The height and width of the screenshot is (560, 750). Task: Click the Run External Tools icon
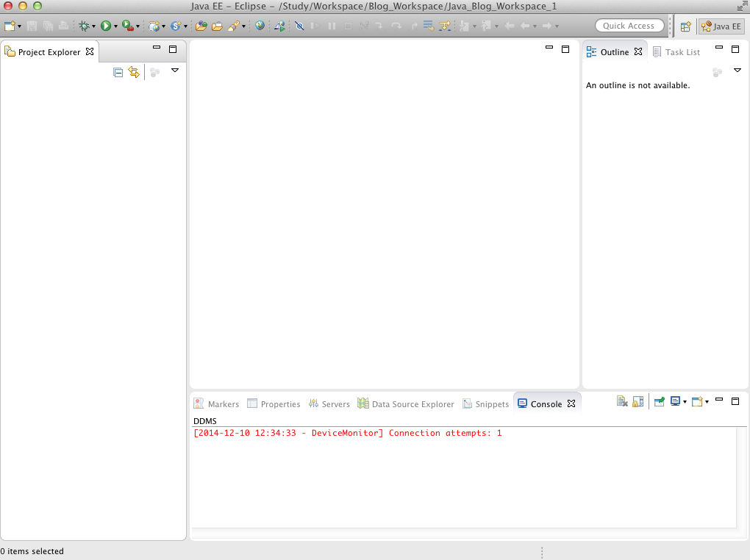[128, 26]
